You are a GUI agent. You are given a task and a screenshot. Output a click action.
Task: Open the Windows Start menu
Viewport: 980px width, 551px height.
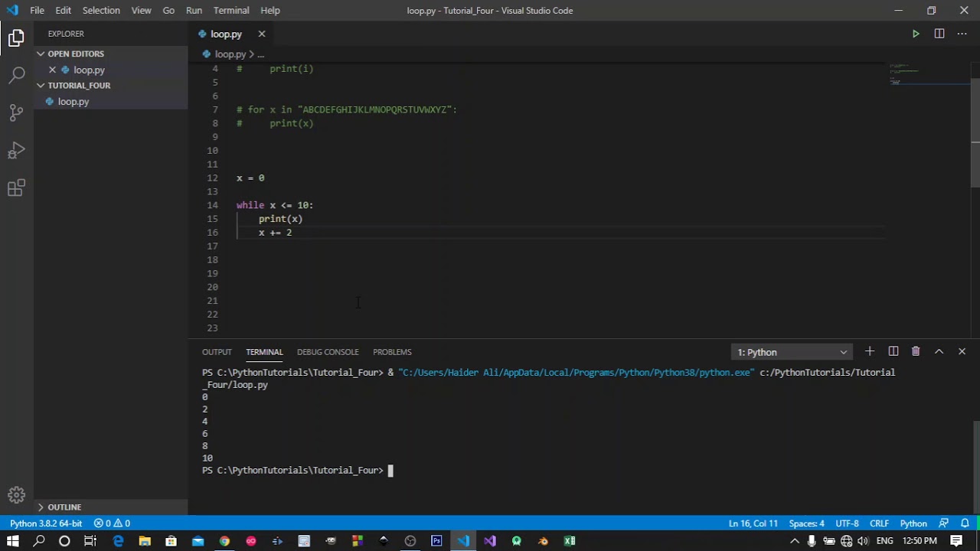pos(13,541)
